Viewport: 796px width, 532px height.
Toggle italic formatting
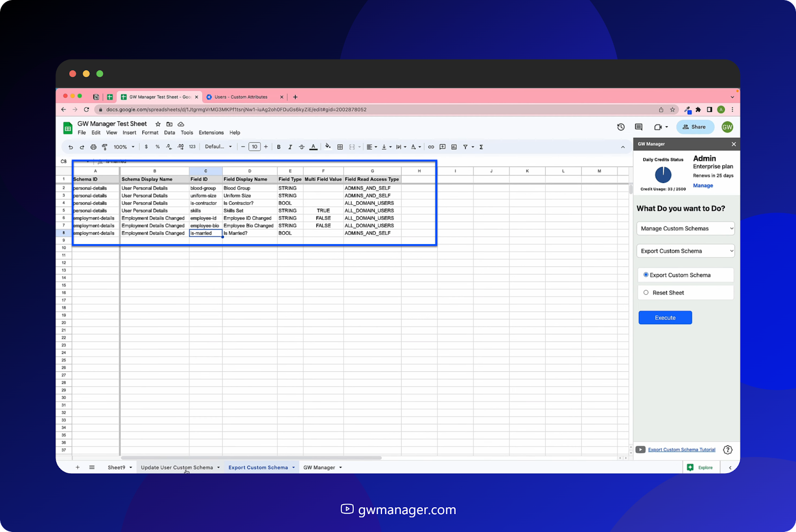[x=290, y=147]
